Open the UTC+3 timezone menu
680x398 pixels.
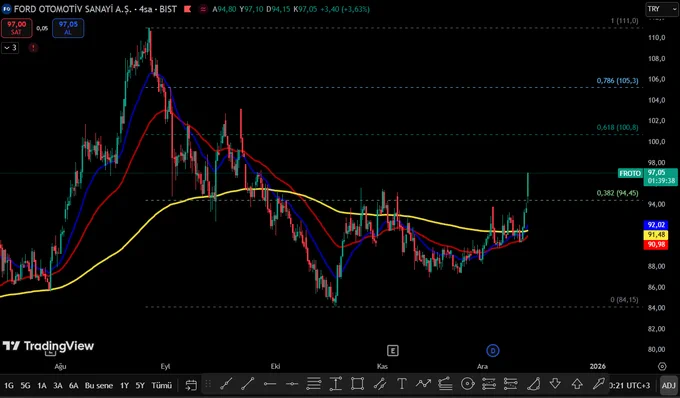[630, 385]
